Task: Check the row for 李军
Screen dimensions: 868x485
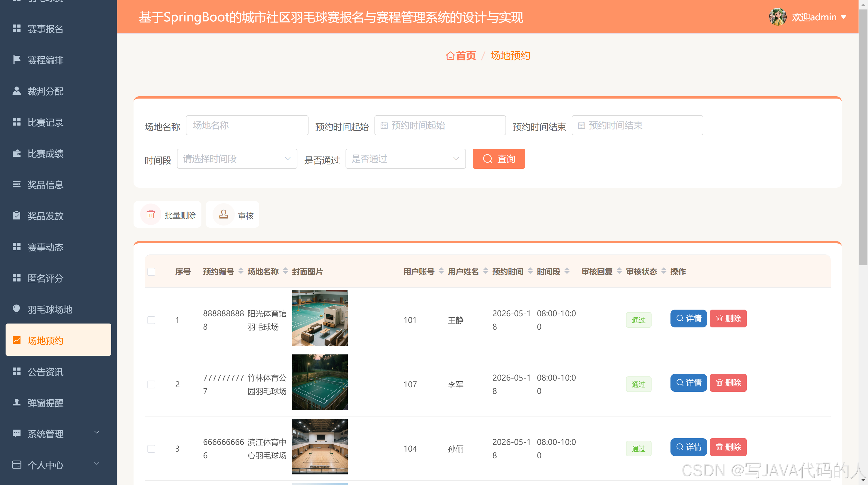Action: coord(151,384)
